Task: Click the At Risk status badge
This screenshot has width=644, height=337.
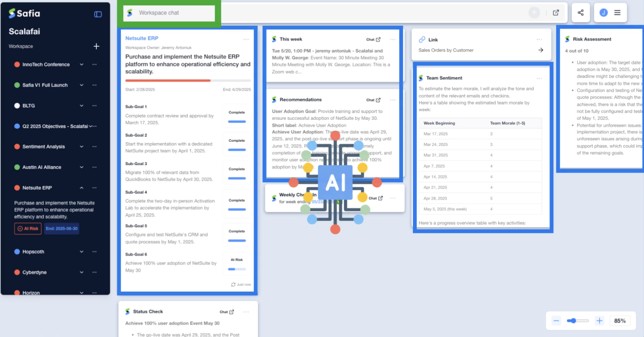Action: pos(28,228)
